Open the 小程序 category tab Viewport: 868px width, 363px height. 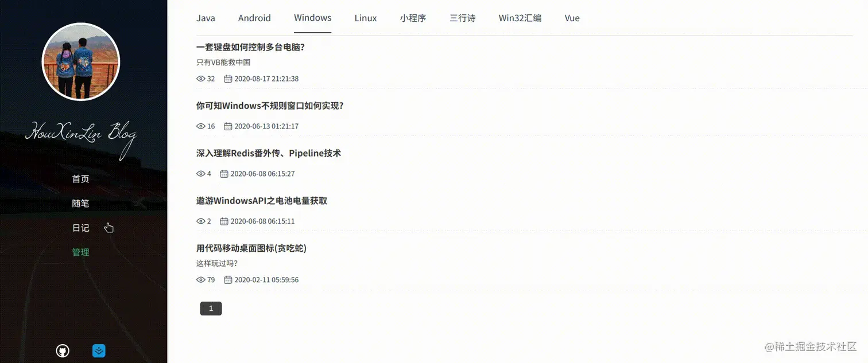click(x=413, y=18)
